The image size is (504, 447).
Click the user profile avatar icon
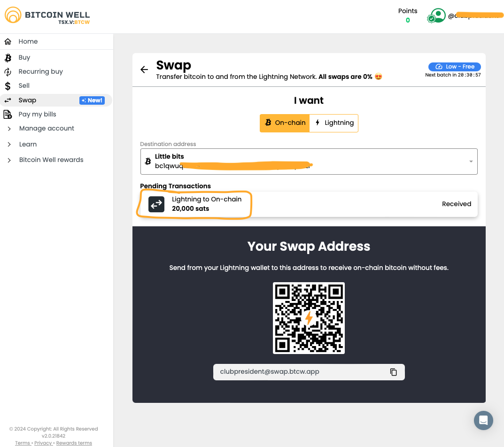click(x=438, y=16)
